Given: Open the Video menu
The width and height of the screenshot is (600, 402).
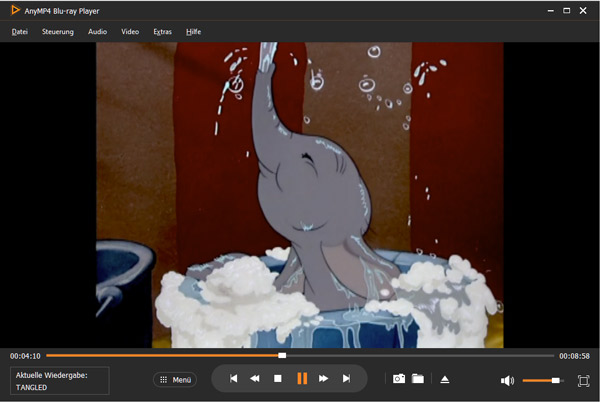Looking at the screenshot, I should coord(130,32).
